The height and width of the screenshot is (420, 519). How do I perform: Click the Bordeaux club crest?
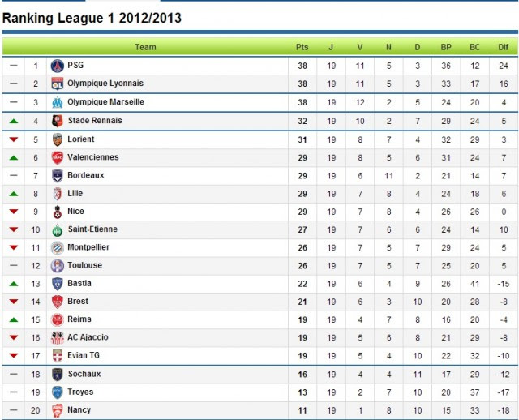(58, 176)
